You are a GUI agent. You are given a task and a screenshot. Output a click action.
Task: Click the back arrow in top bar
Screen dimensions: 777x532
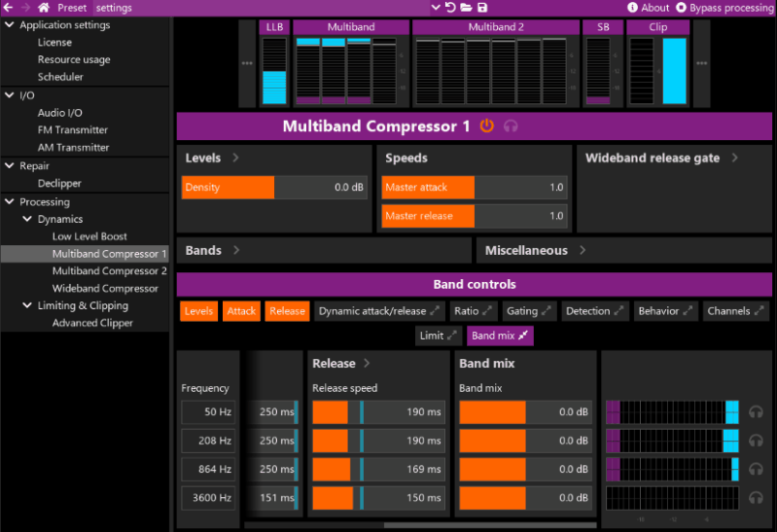(x=9, y=8)
